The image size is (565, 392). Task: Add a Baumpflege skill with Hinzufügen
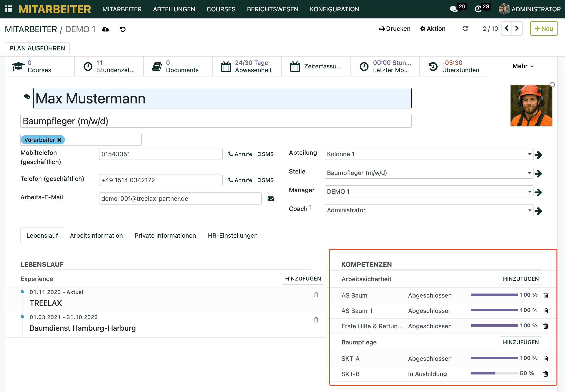pos(520,342)
